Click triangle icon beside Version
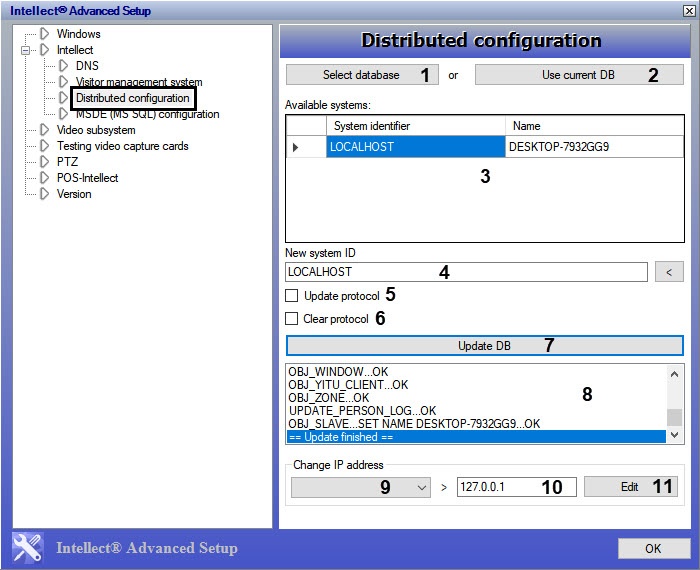Viewport: 700px width, 570px height. pyautogui.click(x=44, y=194)
